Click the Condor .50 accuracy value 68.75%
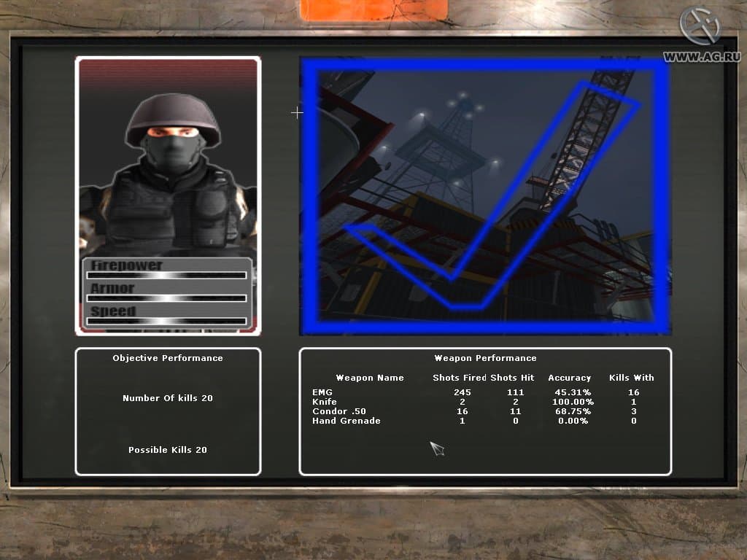747x560 pixels. tap(573, 411)
